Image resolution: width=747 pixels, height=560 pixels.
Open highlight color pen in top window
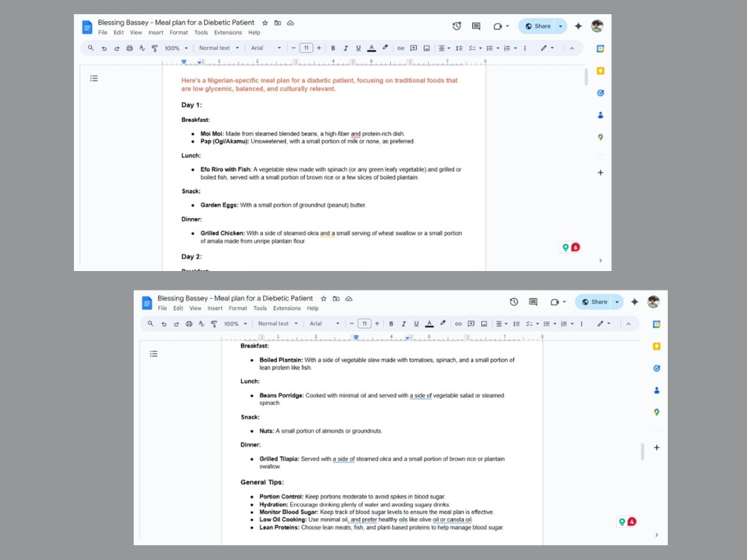[x=385, y=48]
